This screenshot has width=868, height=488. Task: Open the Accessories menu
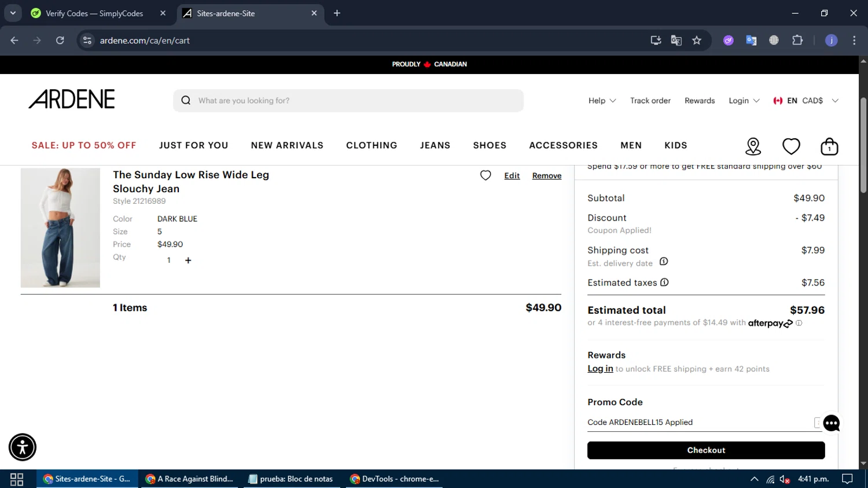[x=563, y=145]
